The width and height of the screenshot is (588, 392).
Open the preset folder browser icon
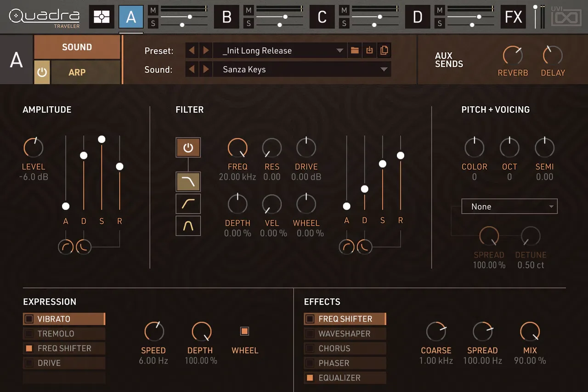355,51
